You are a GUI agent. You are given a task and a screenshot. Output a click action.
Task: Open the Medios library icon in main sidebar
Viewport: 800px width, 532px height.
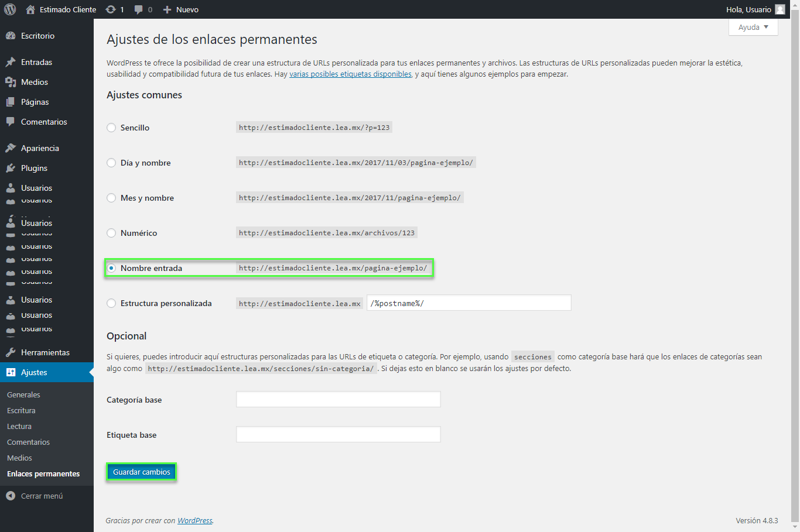11,82
